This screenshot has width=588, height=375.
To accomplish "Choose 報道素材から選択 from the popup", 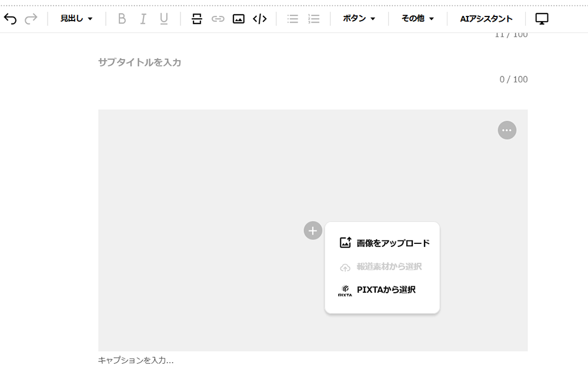I will point(380,267).
